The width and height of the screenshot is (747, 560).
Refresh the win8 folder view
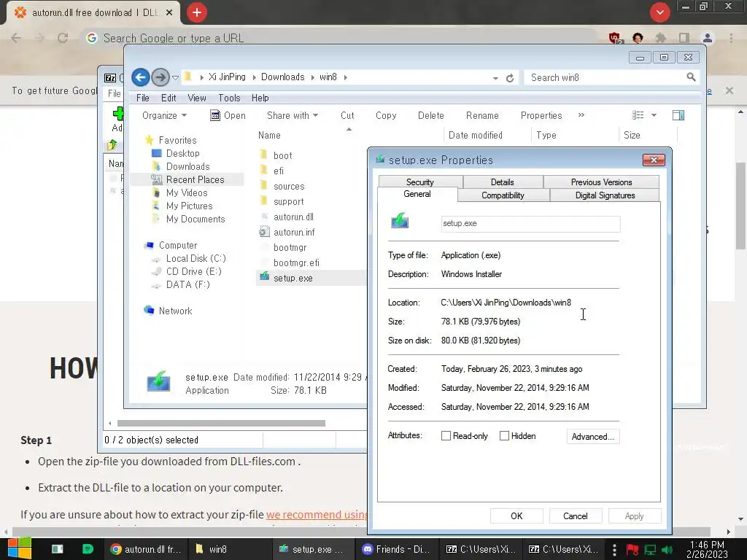click(510, 77)
